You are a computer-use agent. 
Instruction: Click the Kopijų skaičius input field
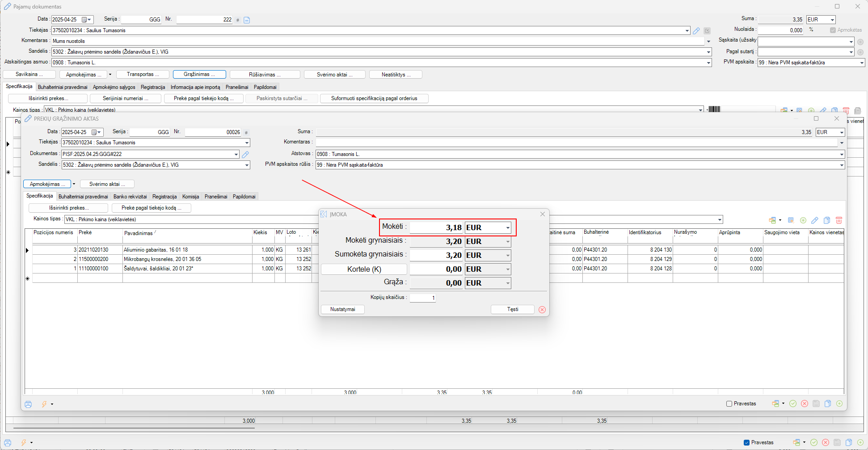click(422, 298)
